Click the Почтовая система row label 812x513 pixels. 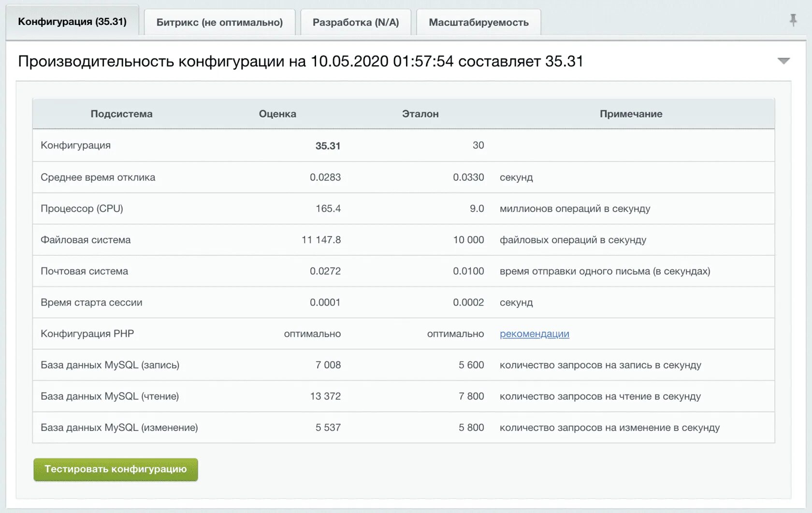[x=84, y=271]
